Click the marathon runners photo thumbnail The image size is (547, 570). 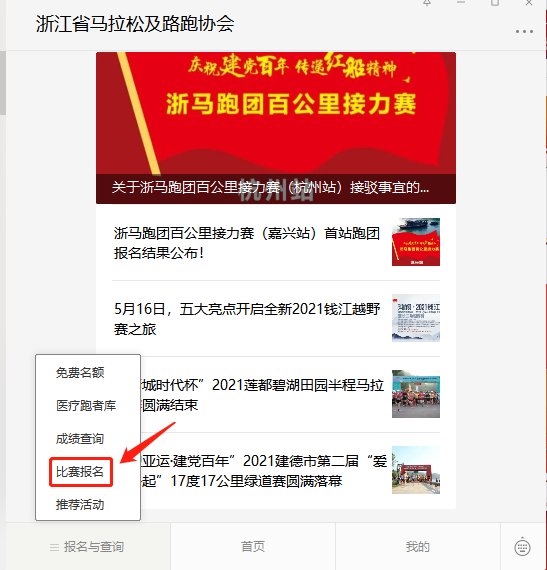pyautogui.click(x=416, y=394)
